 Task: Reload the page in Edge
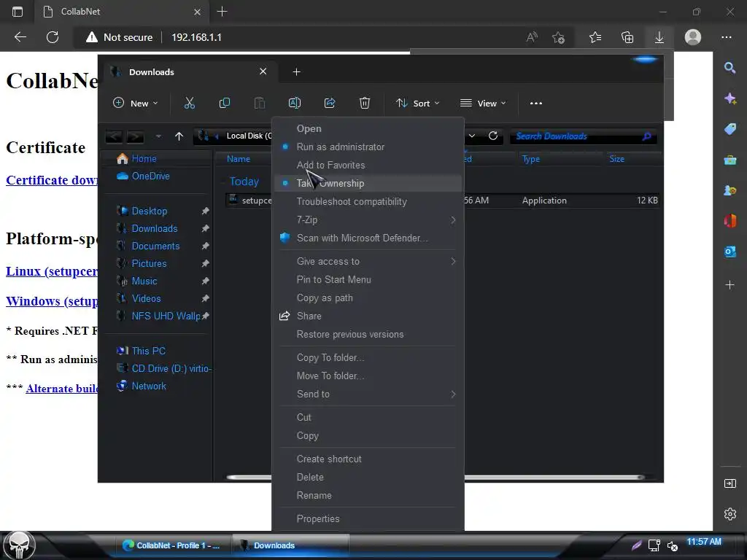(53, 37)
